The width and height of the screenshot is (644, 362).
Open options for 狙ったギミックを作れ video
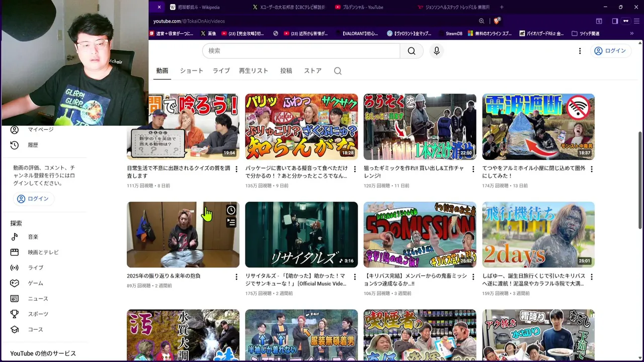pyautogui.click(x=473, y=169)
